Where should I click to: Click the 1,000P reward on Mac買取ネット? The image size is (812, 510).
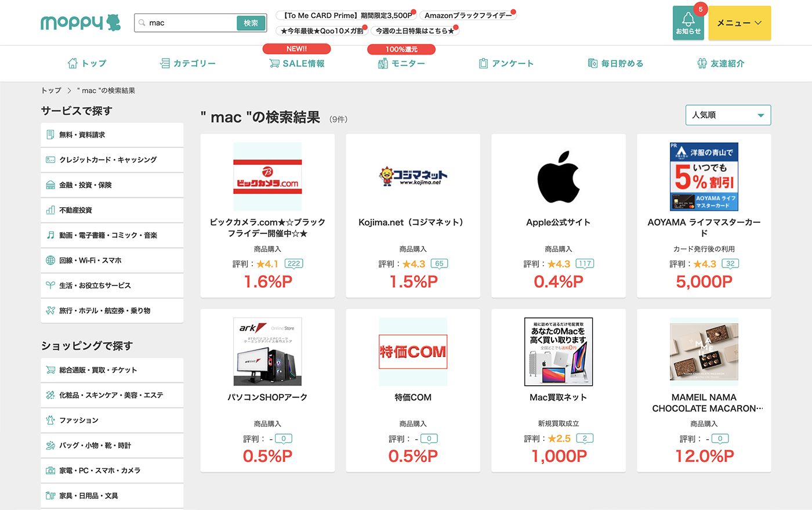coord(559,456)
